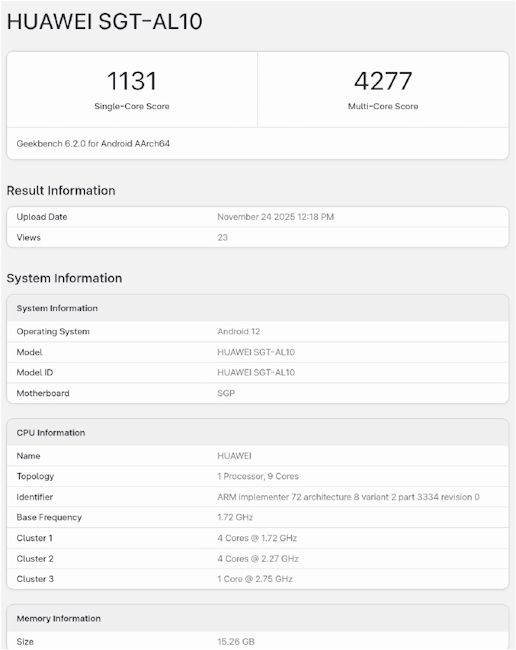Click the Result Information heading
Viewport: 516px width, 650px height.
pyautogui.click(x=61, y=191)
